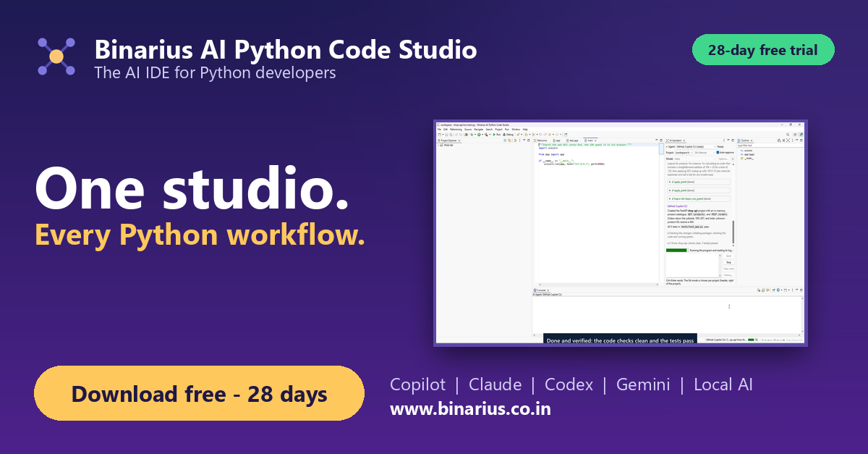Open the Model Auto dropdown
868x454 pixels.
pyautogui.click(x=695, y=159)
